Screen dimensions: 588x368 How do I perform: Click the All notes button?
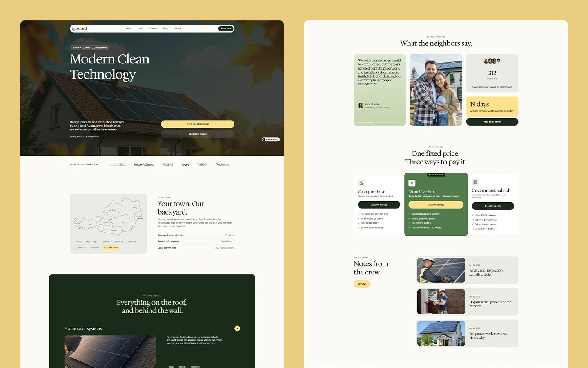point(362,284)
